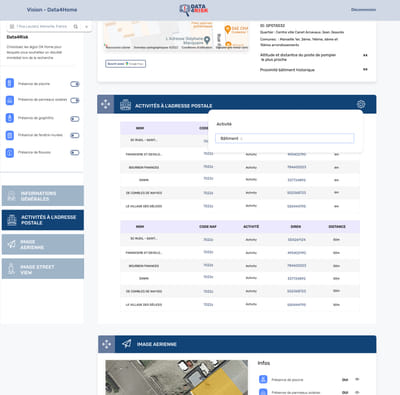Select the Activités à l'adresse postale sidebar tab
The image size is (400, 395).
[x=43, y=220]
